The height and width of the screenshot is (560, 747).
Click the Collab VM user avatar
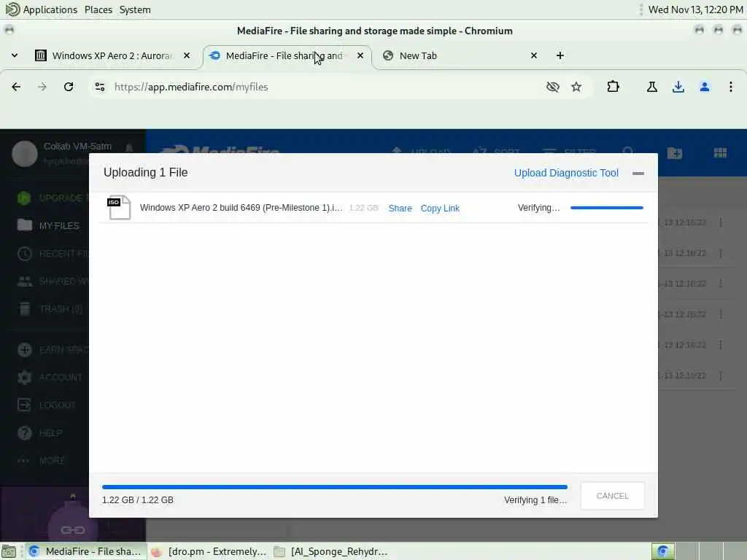tap(24, 154)
